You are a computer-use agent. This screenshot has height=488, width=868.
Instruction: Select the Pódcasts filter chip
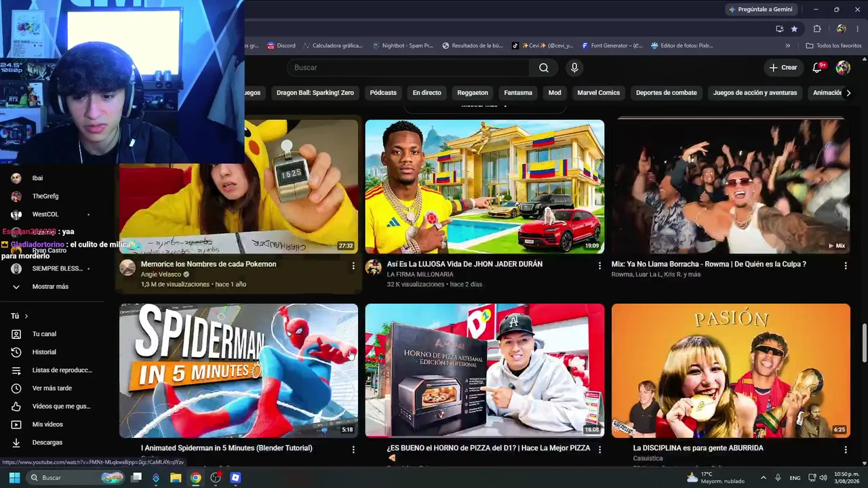(x=383, y=93)
